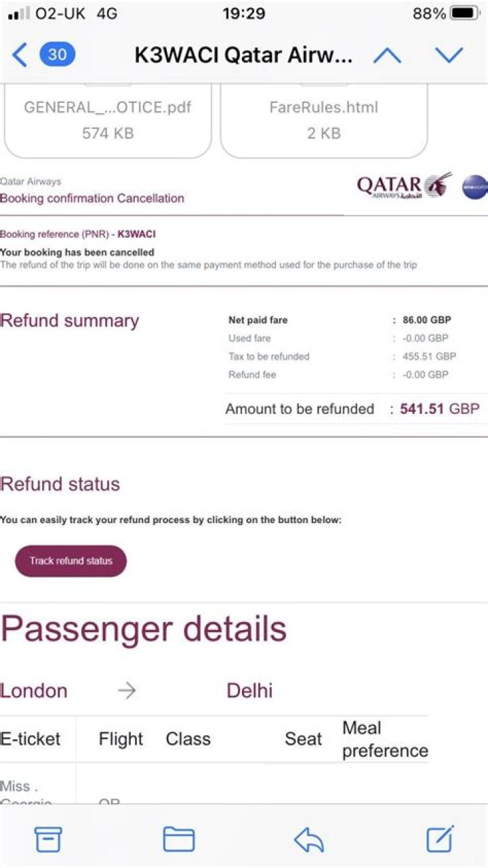Archive this email using the archive icon

[47, 839]
